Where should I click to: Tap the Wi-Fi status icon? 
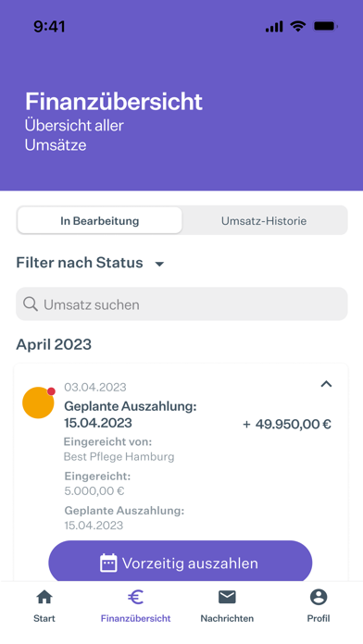(297, 27)
